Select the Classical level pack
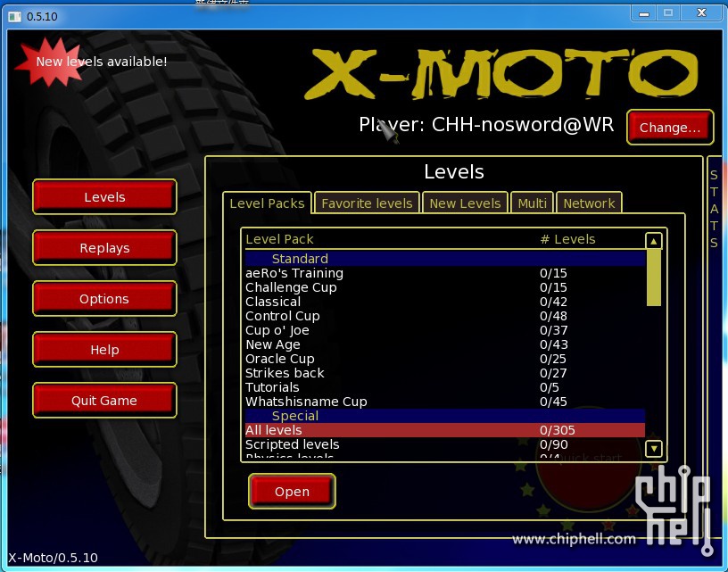Image resolution: width=728 pixels, height=572 pixels. [445, 302]
